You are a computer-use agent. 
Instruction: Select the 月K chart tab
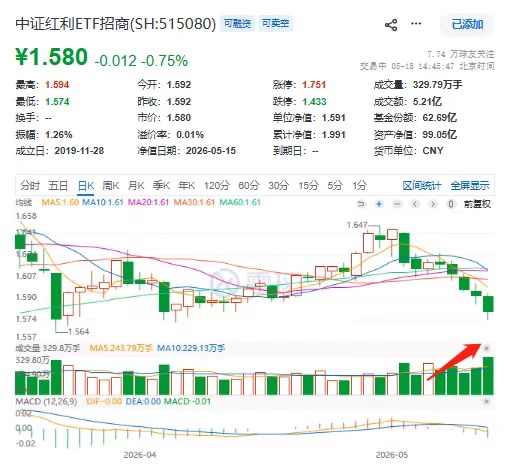coord(136,185)
